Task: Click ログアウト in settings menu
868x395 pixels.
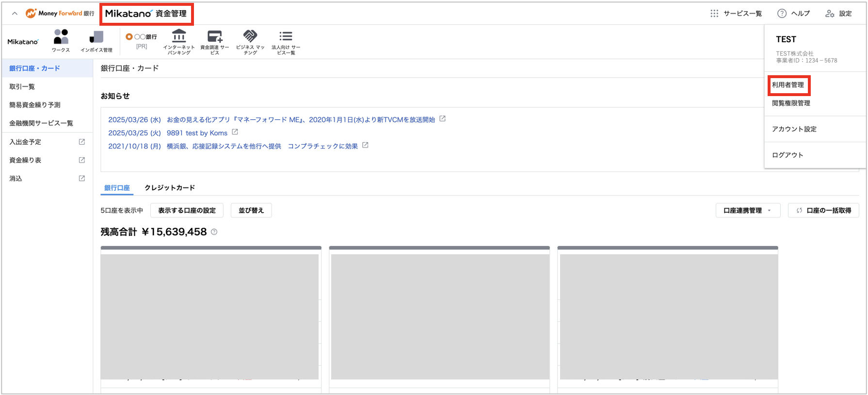Action: point(788,155)
